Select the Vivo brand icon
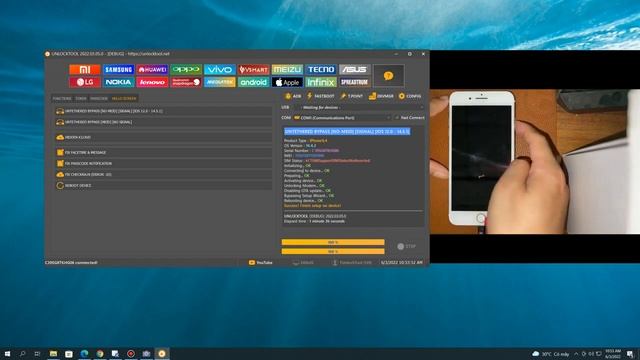The image size is (640, 360). (x=220, y=69)
